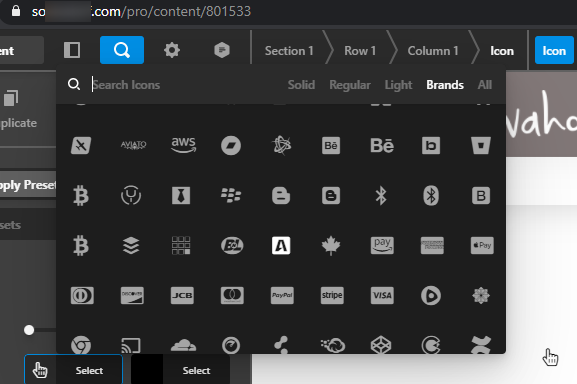Choose the plain Behance Bē icon
The width and height of the screenshot is (577, 384).
click(382, 145)
